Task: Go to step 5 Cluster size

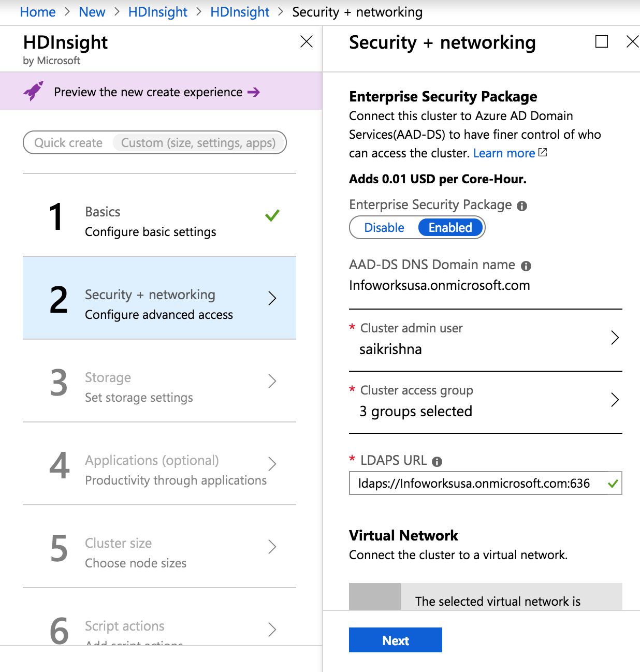Action: pos(159,547)
